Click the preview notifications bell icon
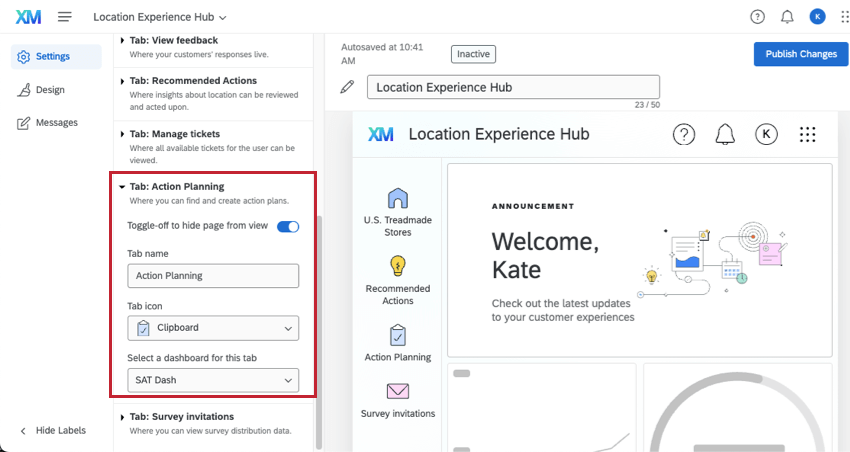The image size is (850, 452). coord(725,134)
